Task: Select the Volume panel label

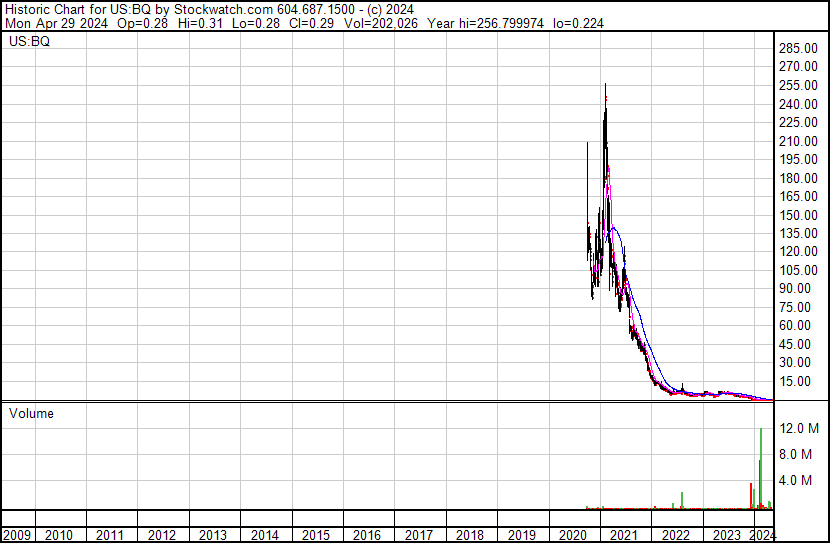Action: click(x=31, y=413)
